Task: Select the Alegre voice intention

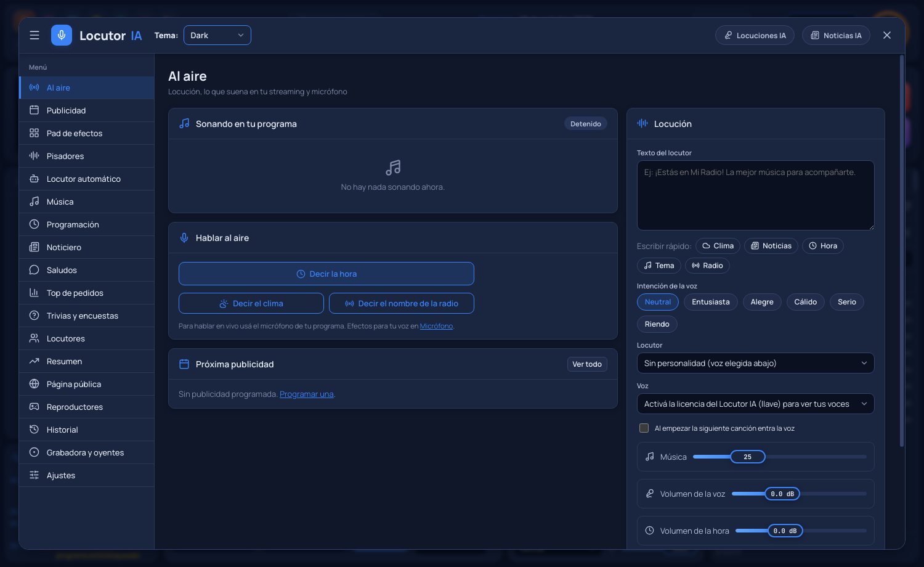Action: [x=762, y=302]
